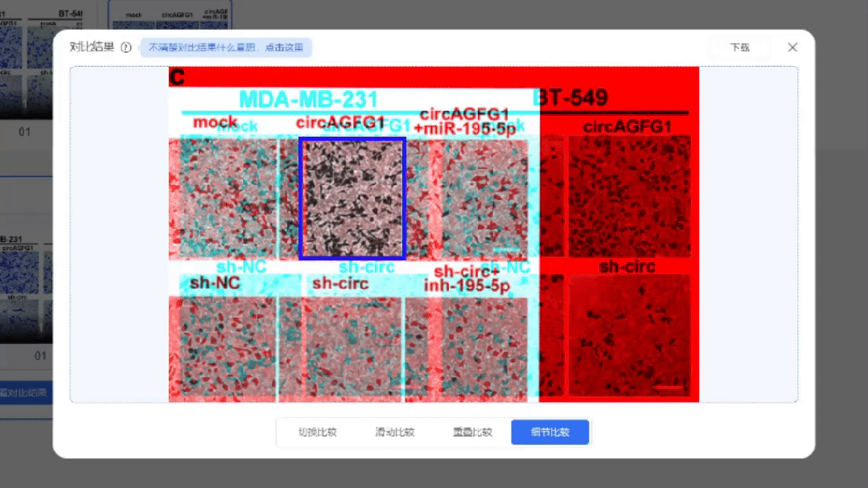Switch to the 滑动比较 tab

pos(395,432)
